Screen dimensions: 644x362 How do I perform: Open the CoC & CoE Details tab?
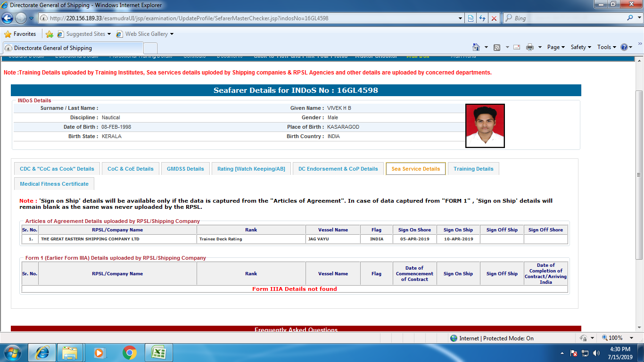[131, 169]
